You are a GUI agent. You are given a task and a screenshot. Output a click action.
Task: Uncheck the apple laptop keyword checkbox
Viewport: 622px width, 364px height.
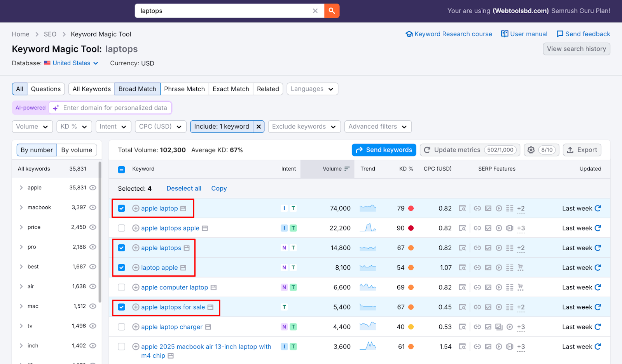[x=121, y=208]
